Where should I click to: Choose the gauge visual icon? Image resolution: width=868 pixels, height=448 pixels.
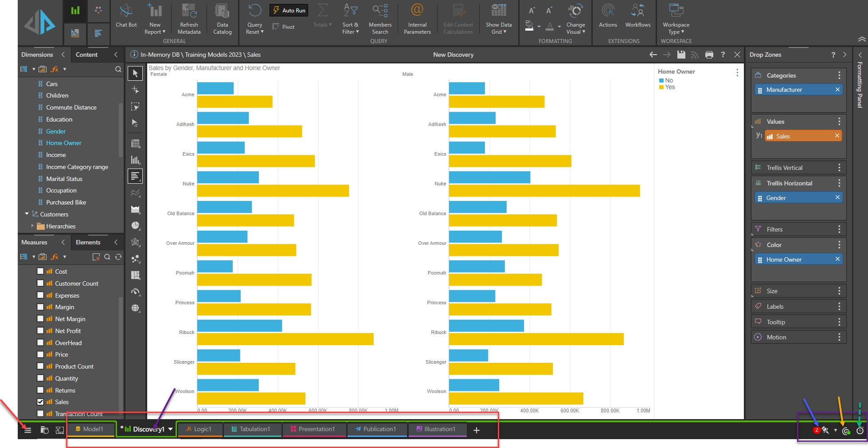[x=135, y=292]
